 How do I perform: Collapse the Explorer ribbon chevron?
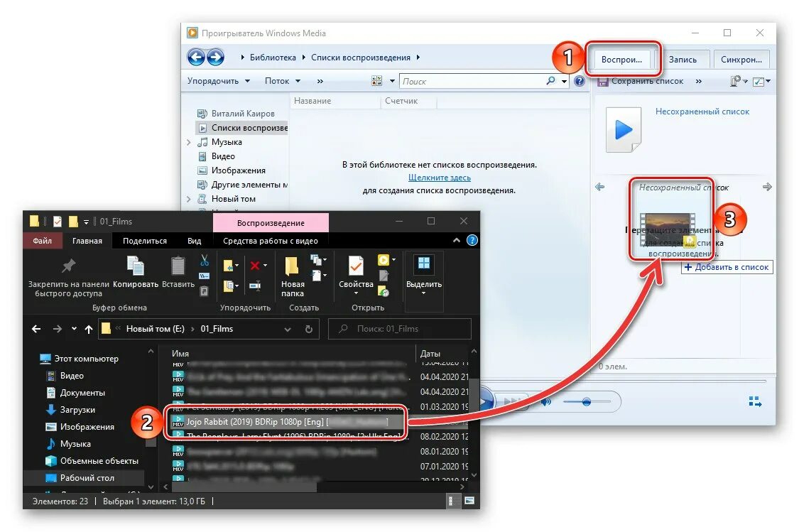click(457, 241)
